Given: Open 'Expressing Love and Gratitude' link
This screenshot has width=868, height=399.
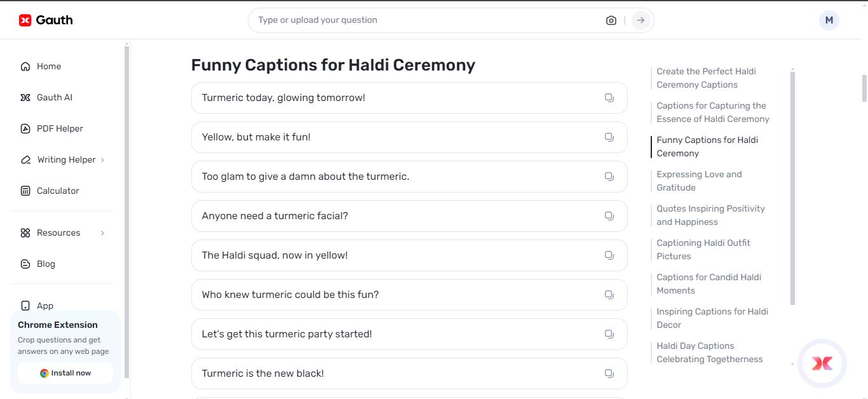Looking at the screenshot, I should pyautogui.click(x=699, y=180).
